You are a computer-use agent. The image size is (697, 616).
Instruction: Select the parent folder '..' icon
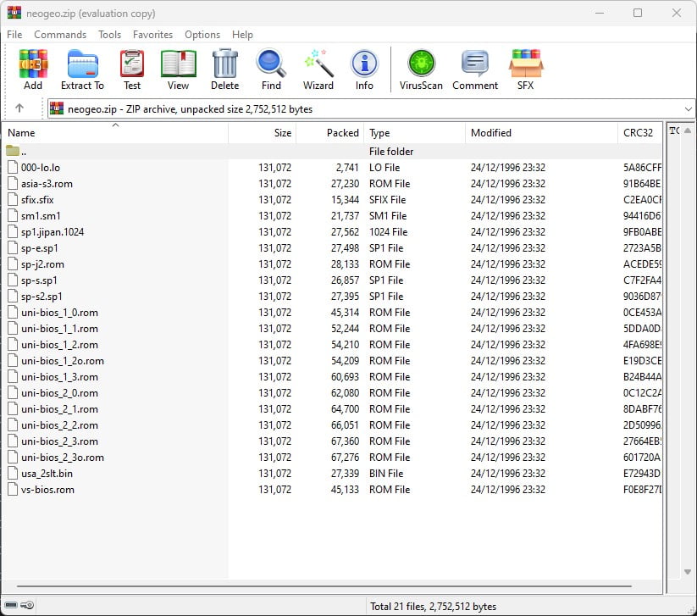pyautogui.click(x=13, y=151)
